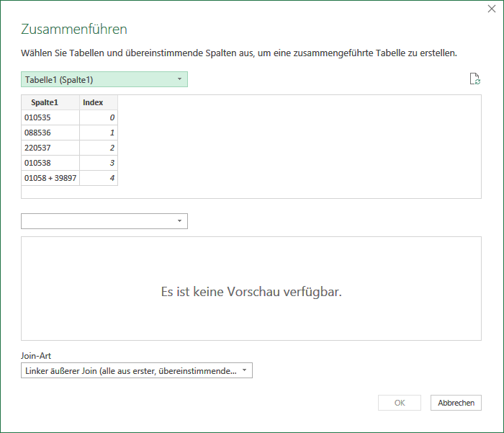Select the Index column header
504x433 pixels.
(99, 102)
